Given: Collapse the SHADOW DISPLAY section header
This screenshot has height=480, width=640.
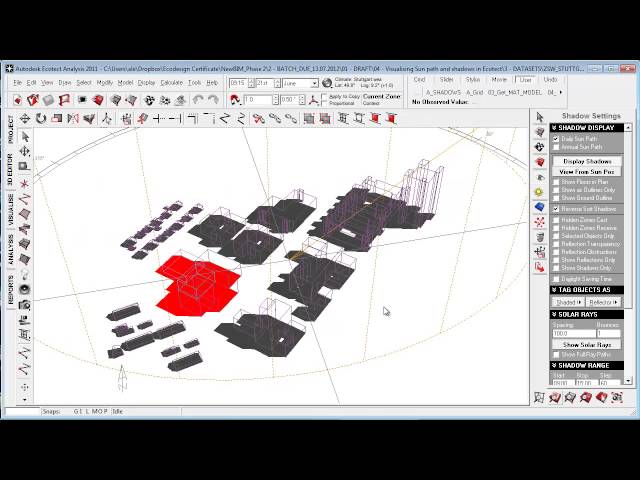Looking at the screenshot, I should coord(586,128).
